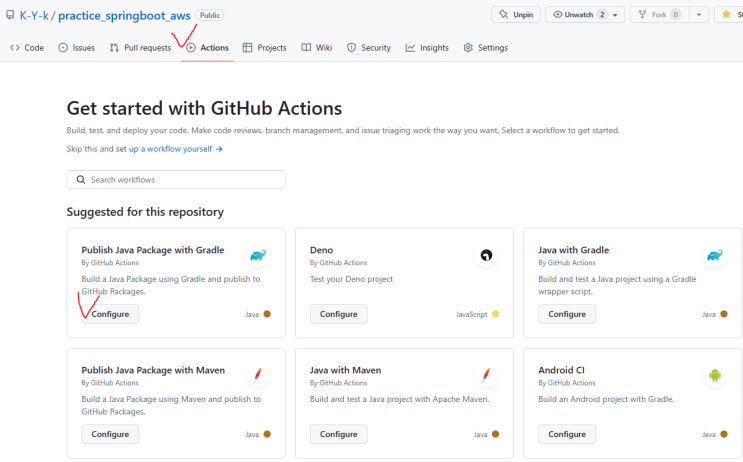This screenshot has height=462, width=743.
Task: Click the Get started with GitHub Actions heading
Action: coord(204,109)
